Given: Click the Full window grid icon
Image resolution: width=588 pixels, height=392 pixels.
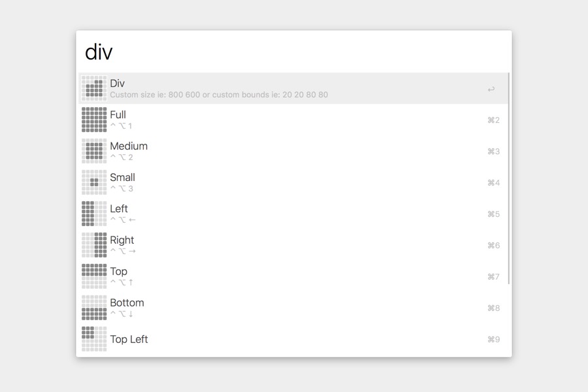Looking at the screenshot, I should coord(94,120).
